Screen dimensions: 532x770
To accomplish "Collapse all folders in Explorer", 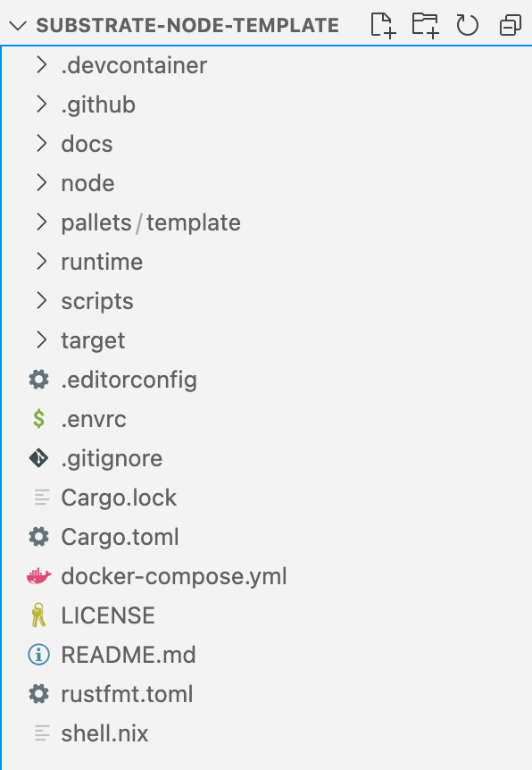I will [511, 26].
